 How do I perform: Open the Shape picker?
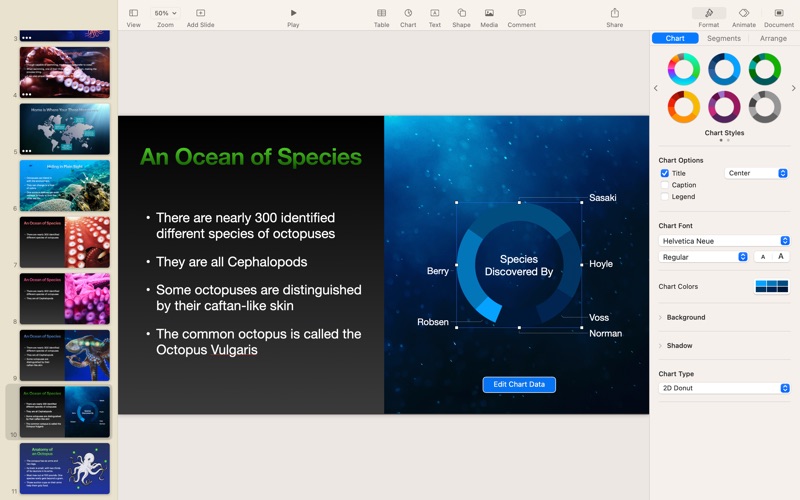coord(461,13)
